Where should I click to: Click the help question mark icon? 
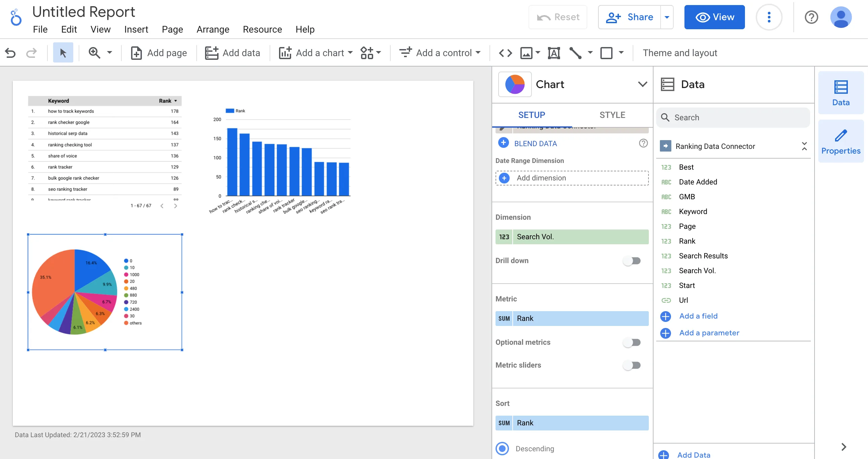coord(811,17)
